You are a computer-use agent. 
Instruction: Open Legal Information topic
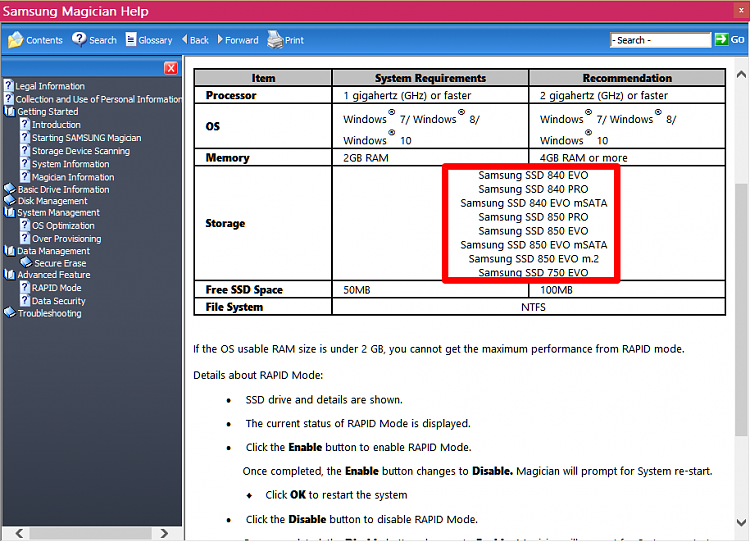(x=50, y=86)
